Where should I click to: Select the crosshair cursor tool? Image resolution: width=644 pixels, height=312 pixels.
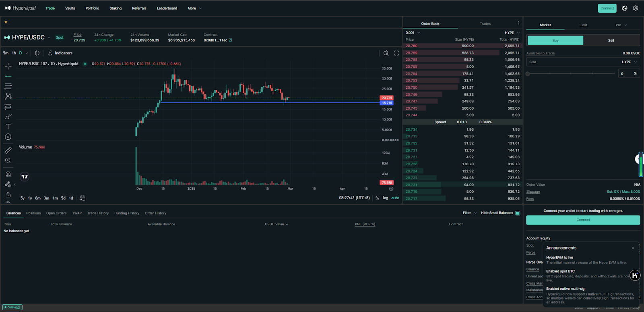8,66
